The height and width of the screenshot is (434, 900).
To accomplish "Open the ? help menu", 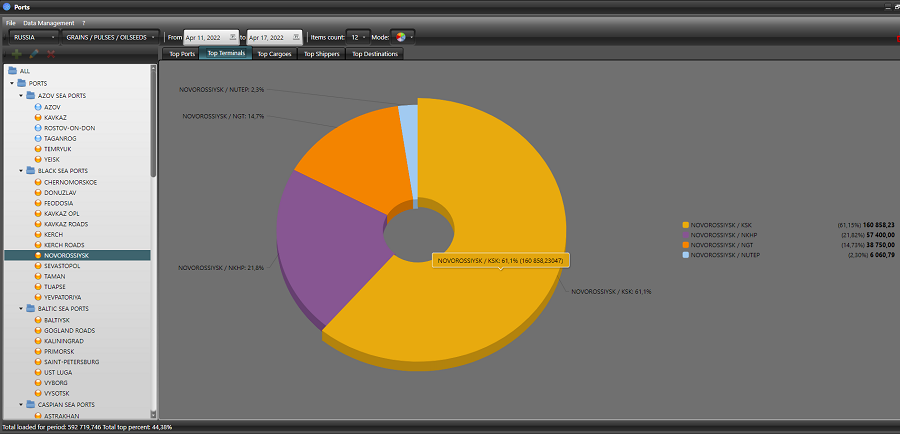I will tap(83, 23).
